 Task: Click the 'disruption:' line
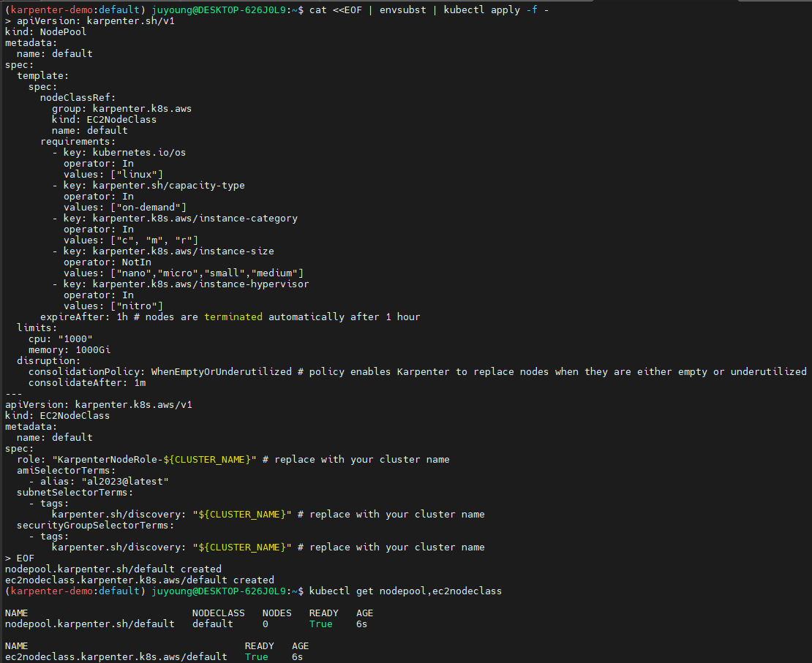pyautogui.click(x=49, y=361)
